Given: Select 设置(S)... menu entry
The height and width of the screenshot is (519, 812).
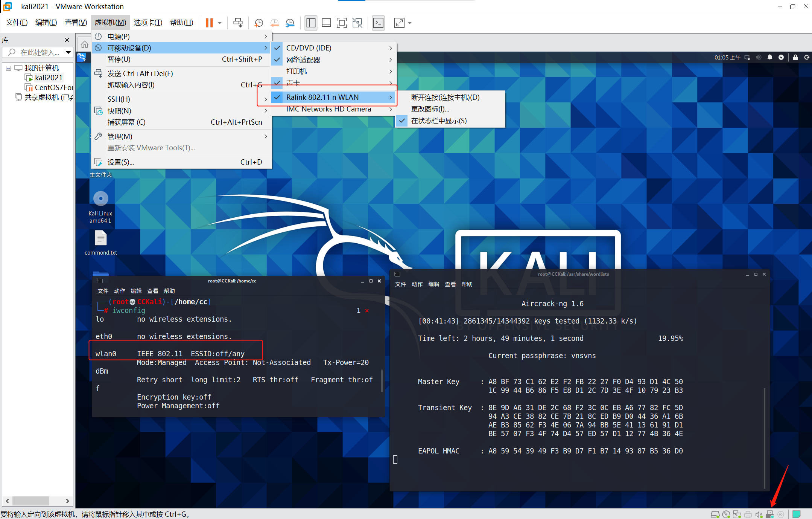Looking at the screenshot, I should click(x=121, y=162).
